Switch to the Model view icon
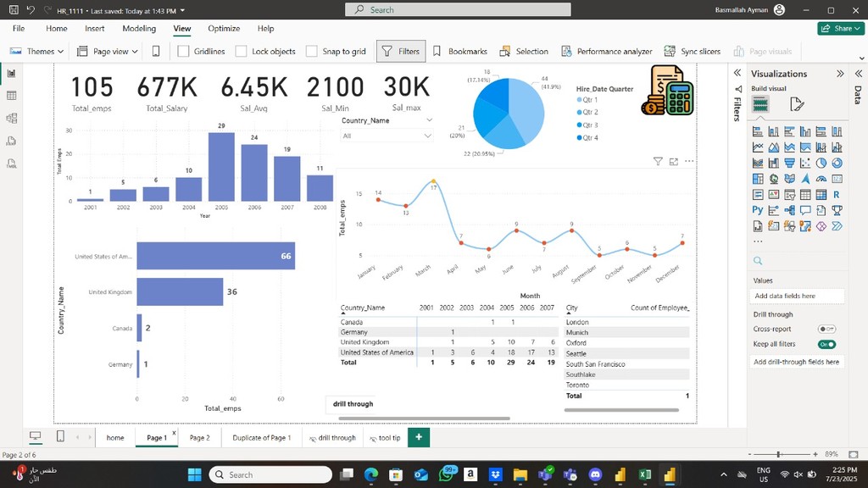This screenshot has height=488, width=868. (12, 118)
